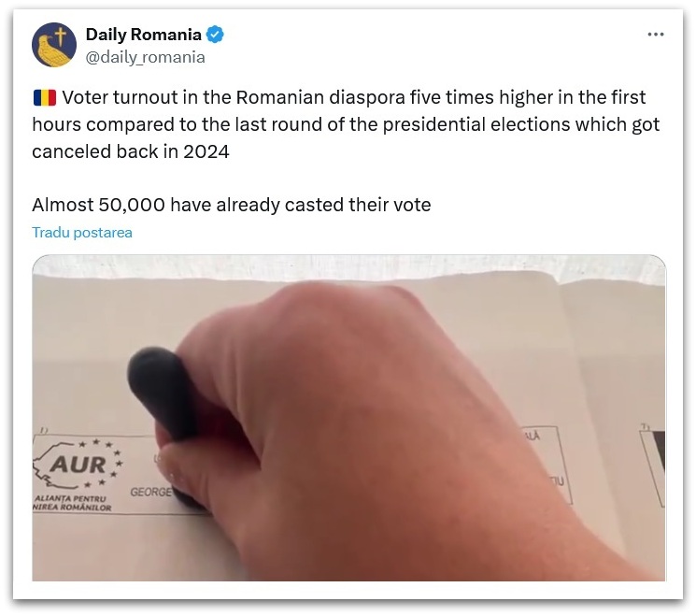Image resolution: width=696 pixels, height=616 pixels.
Task: Click the phrase 'Romanian diaspora' in the tweet
Action: point(320,97)
